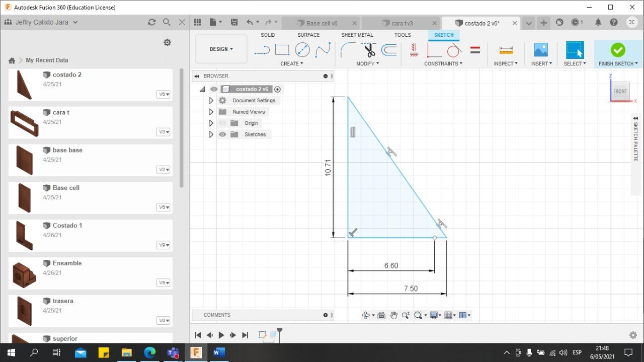Open the CREATE dropdown menu
The height and width of the screenshot is (362, 644).
pos(292,63)
